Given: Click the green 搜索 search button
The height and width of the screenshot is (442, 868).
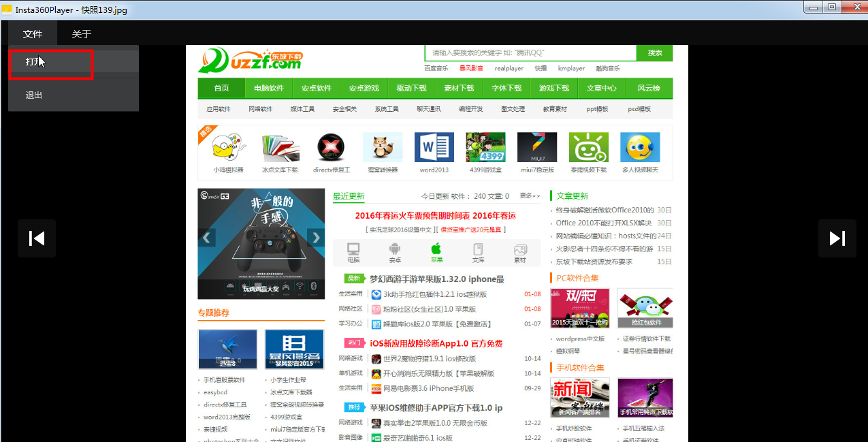Looking at the screenshot, I should coord(654,53).
